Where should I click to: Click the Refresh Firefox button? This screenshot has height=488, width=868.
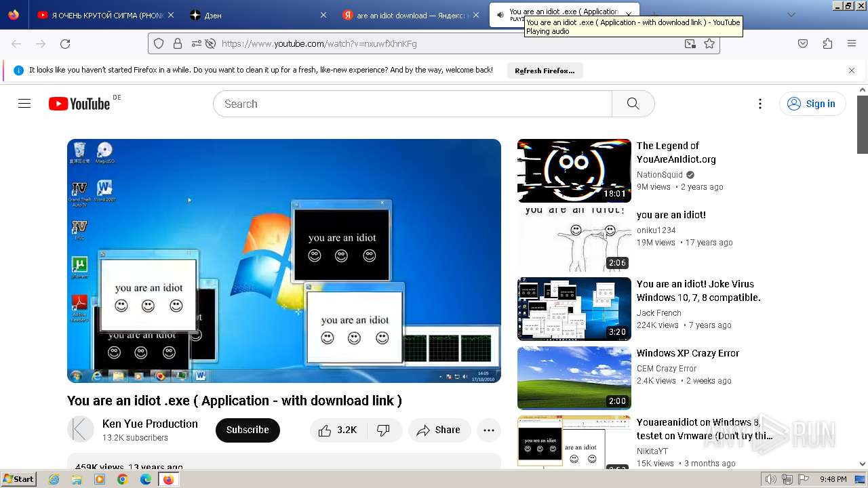[545, 70]
